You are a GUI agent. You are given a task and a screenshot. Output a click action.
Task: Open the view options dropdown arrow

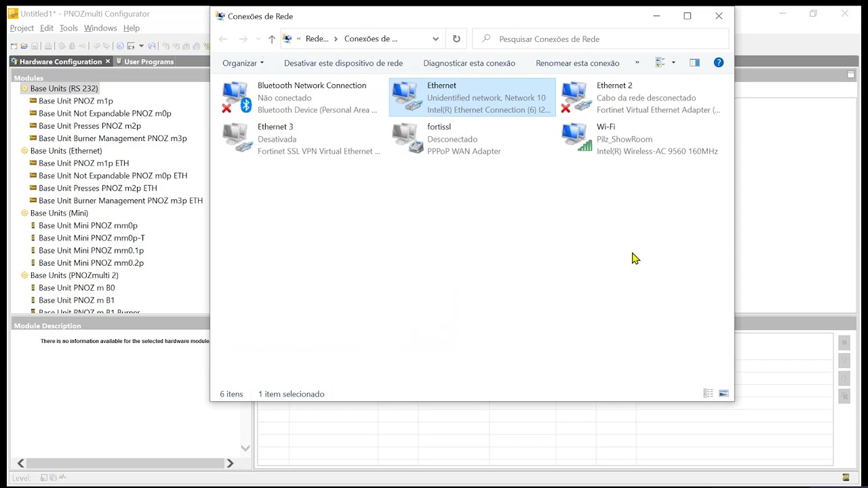[x=673, y=62]
